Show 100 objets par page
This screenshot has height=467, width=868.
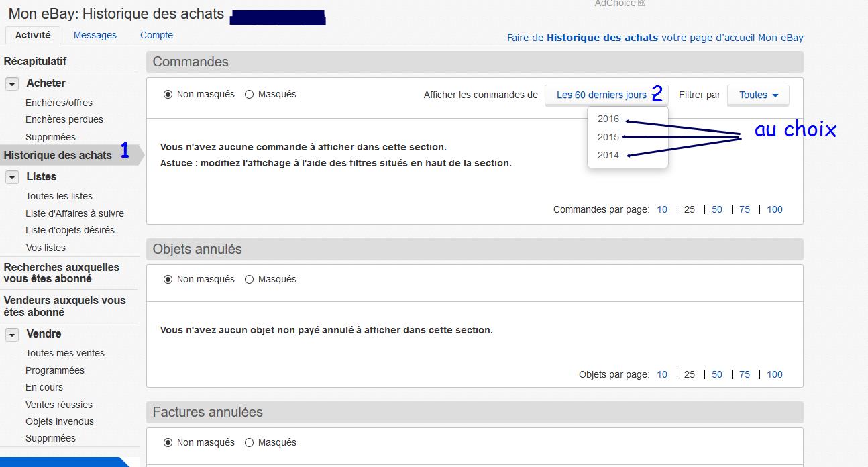[775, 374]
